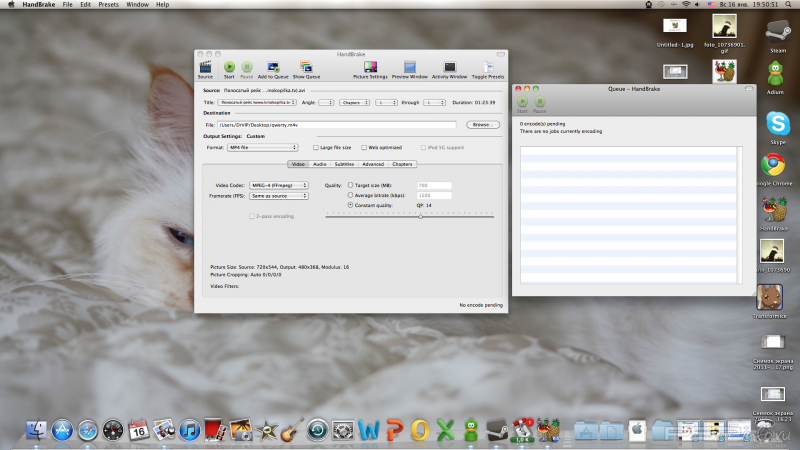This screenshot has width=800, height=450.
Task: Enable Large file size checkbox
Action: pyautogui.click(x=314, y=147)
